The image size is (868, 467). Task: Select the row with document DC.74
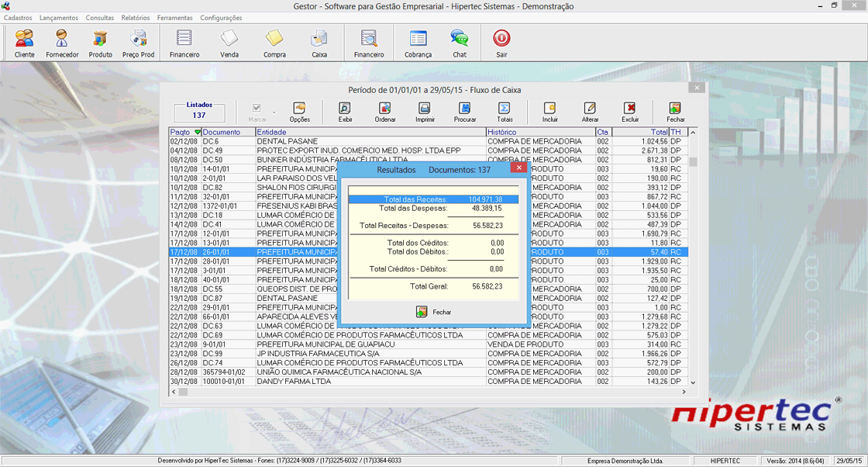click(428, 363)
